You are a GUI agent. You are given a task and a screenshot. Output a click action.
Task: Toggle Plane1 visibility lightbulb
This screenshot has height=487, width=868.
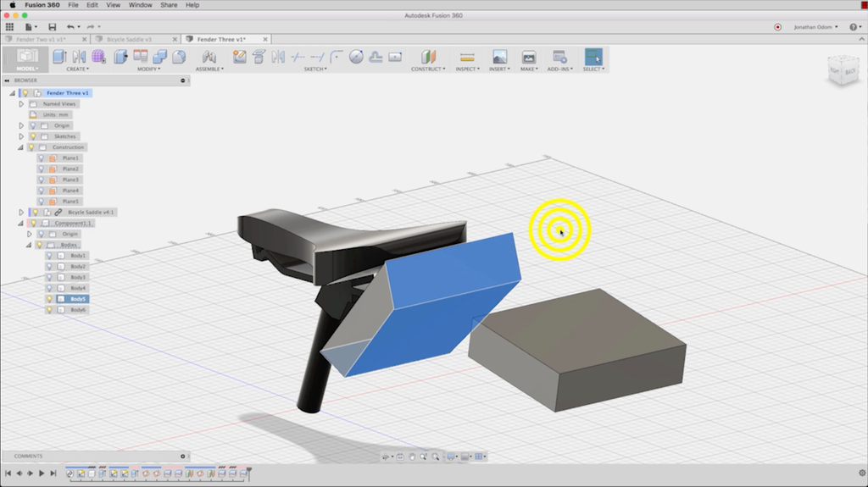point(41,158)
